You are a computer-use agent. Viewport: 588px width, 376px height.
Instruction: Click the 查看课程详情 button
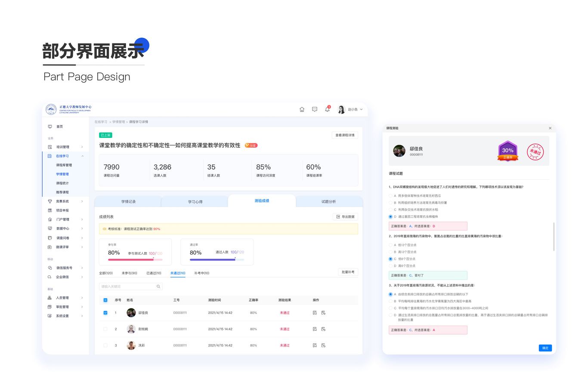click(x=345, y=135)
